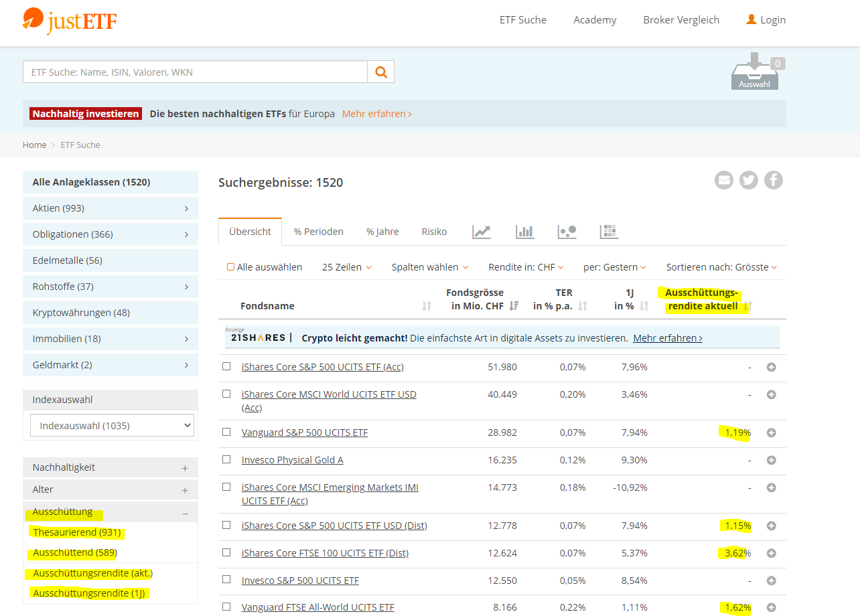
Task: Expand the Nachhaltigkeit filter section
Action: (x=111, y=467)
